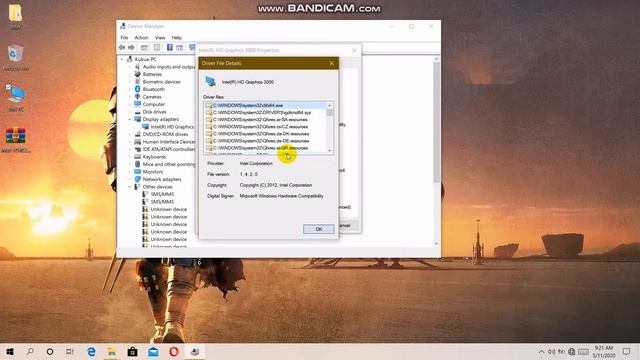Open File Explorer from the taskbar

(x=111, y=351)
